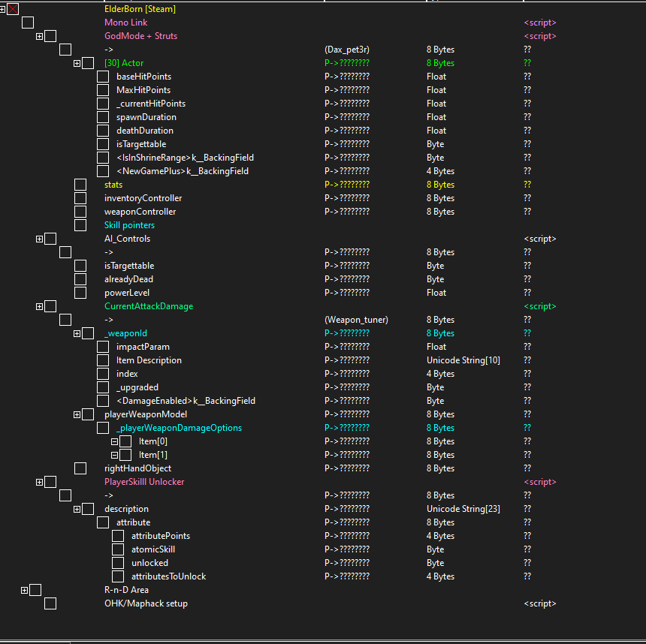This screenshot has width=646, height=644.
Task: Expand the R-n-D Area group
Action: click(24, 590)
